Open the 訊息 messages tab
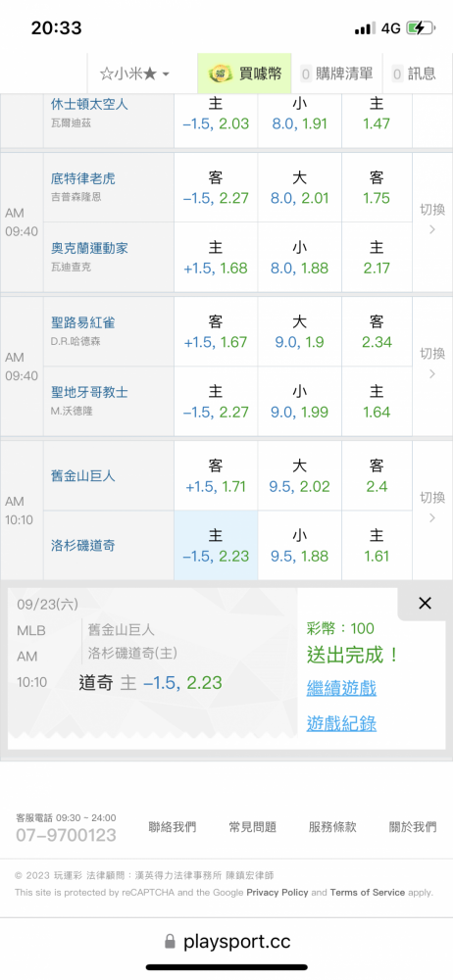 pos(414,73)
